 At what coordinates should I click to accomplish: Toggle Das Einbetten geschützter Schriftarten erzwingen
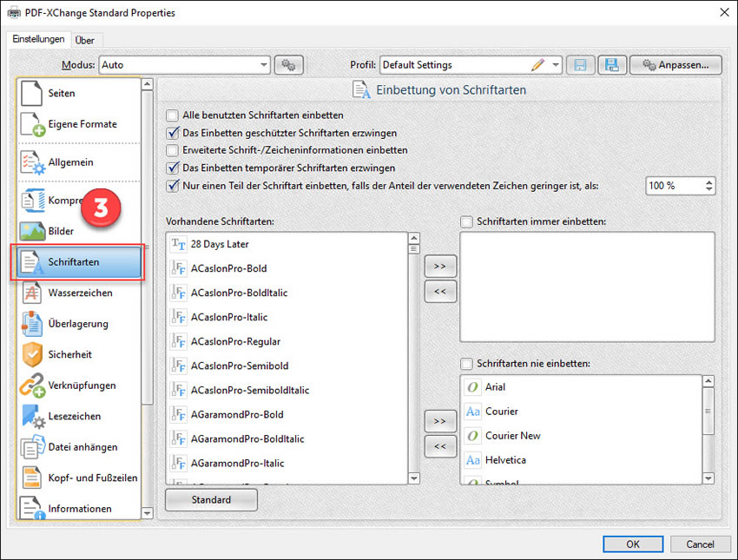(173, 133)
